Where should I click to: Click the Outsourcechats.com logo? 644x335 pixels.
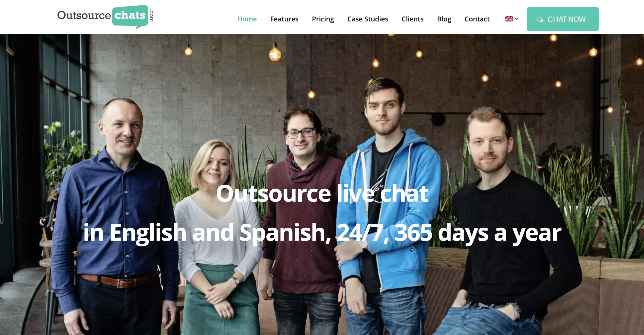[105, 16]
